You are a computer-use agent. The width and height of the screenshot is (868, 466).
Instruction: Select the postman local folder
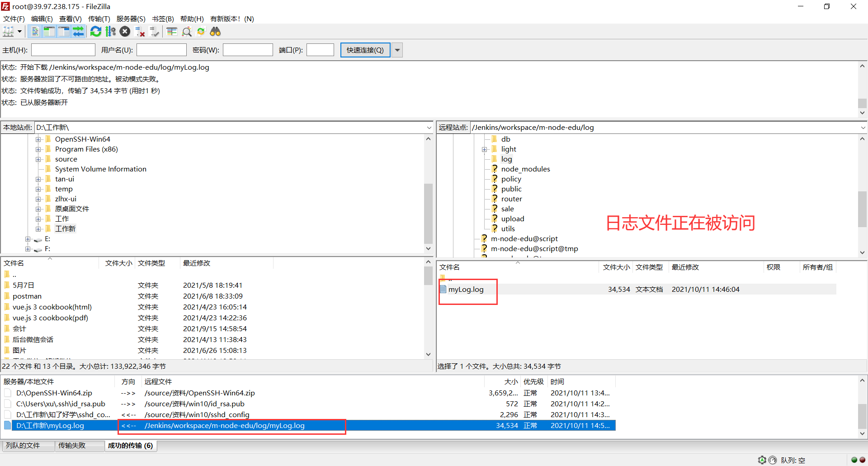(x=27, y=296)
